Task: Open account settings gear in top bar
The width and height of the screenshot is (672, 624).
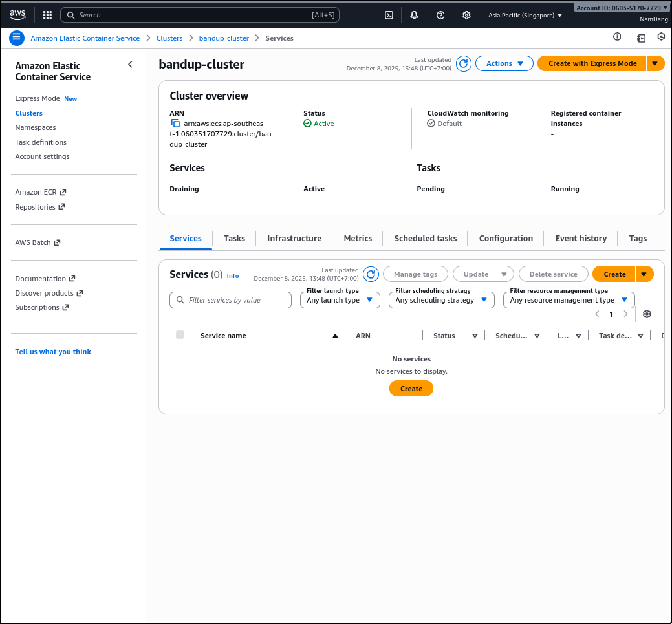Action: click(466, 14)
